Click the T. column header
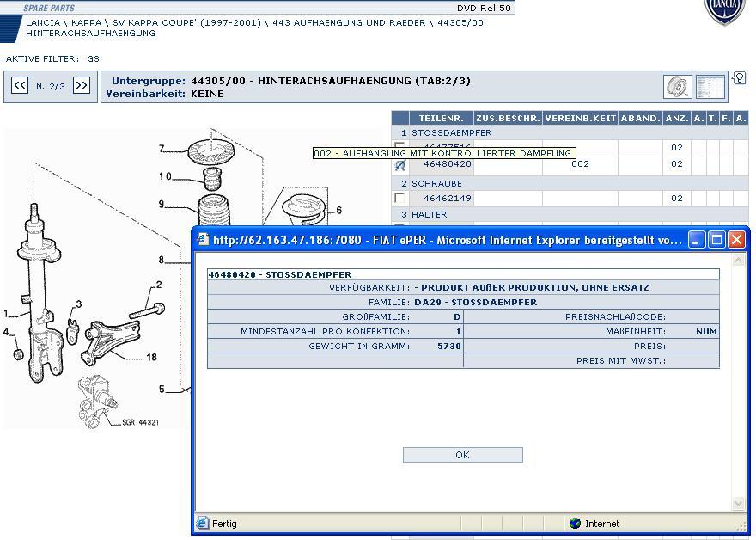756x540 pixels. click(712, 118)
